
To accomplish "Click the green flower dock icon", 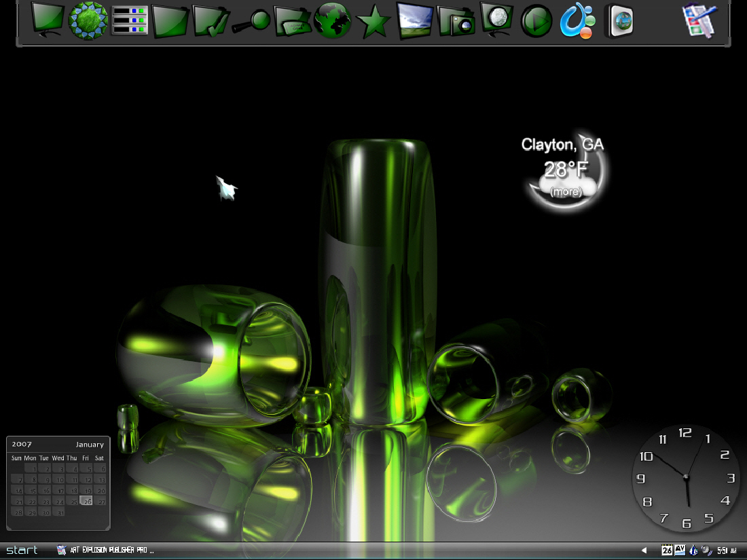I will pos(88,20).
